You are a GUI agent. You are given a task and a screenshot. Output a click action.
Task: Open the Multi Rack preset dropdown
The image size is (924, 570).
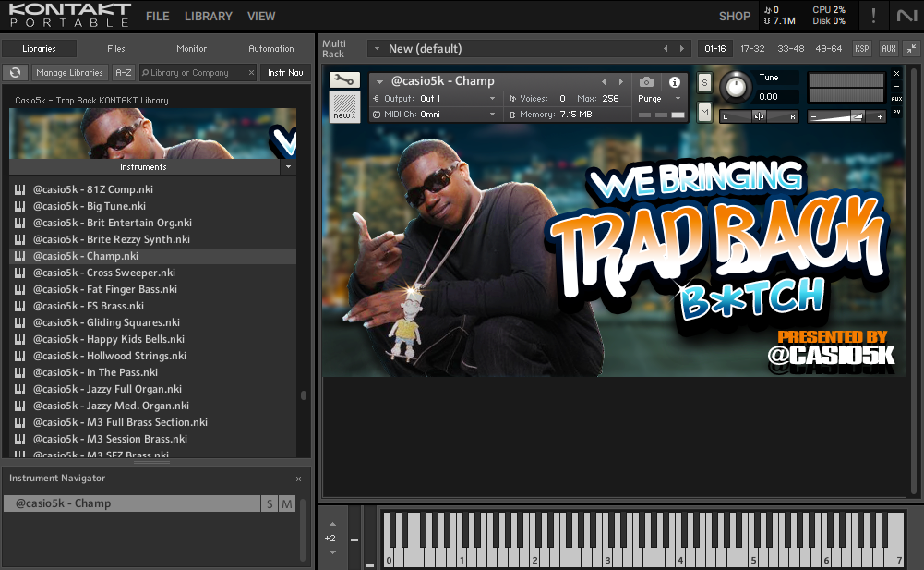pos(378,48)
